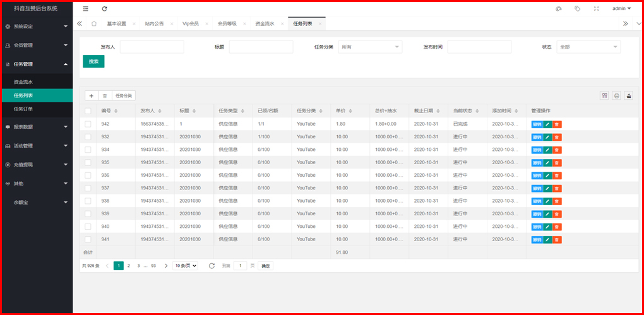
Task: Open the 状态 status dropdown
Action: pos(588,47)
